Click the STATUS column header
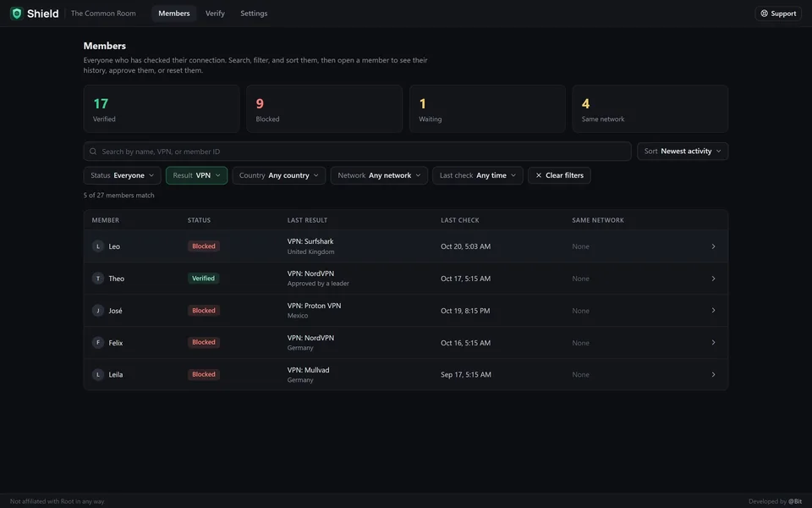 (199, 220)
